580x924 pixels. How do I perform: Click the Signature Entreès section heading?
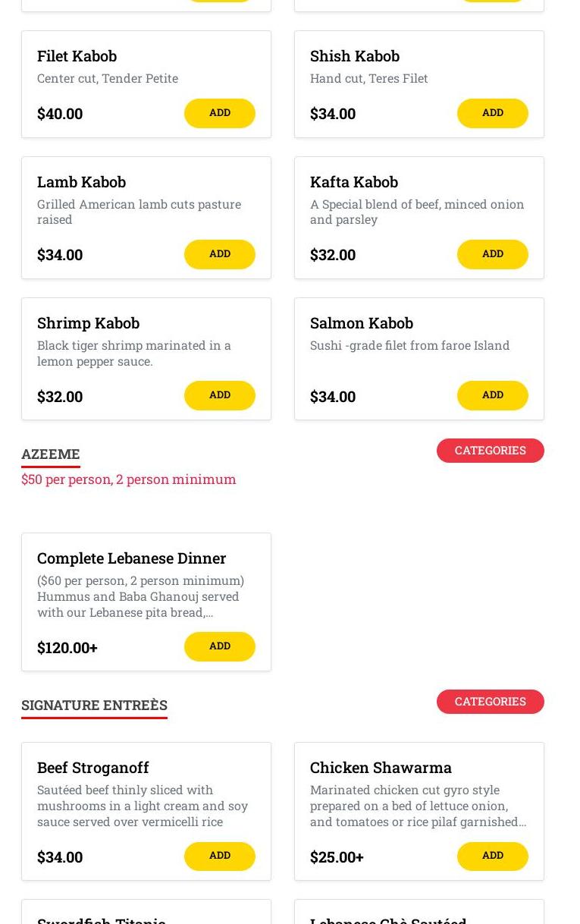94,705
